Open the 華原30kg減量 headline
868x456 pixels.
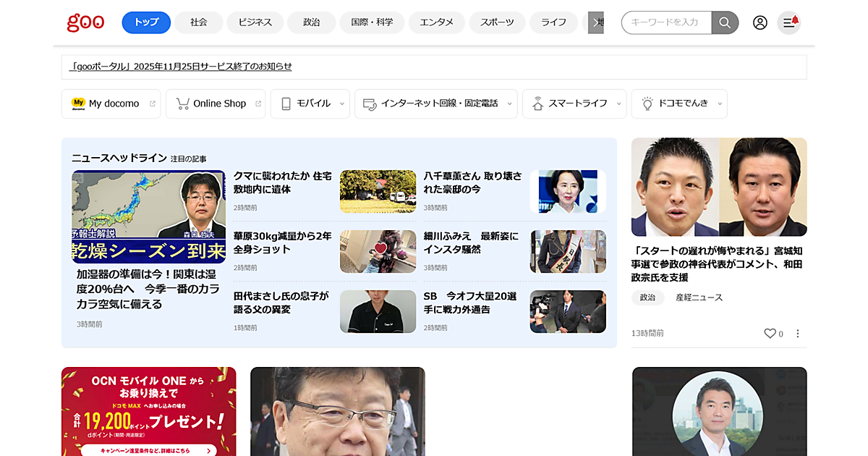pyautogui.click(x=283, y=242)
